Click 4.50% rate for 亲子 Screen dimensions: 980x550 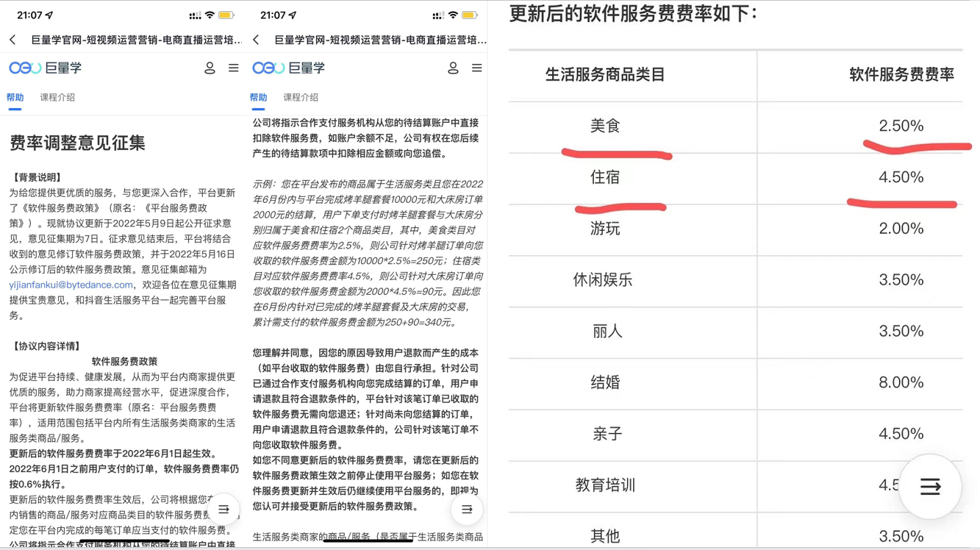click(x=901, y=434)
